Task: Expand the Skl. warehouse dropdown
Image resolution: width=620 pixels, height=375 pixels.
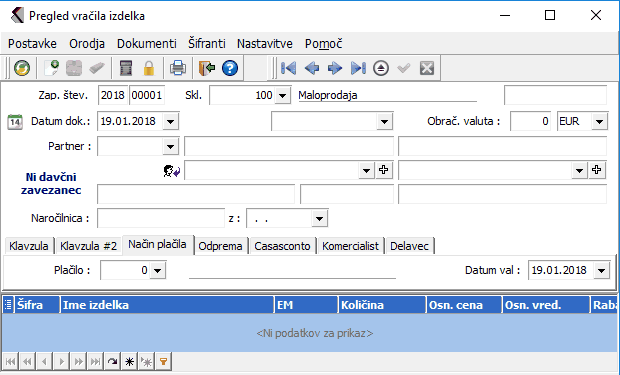Action: point(282,96)
